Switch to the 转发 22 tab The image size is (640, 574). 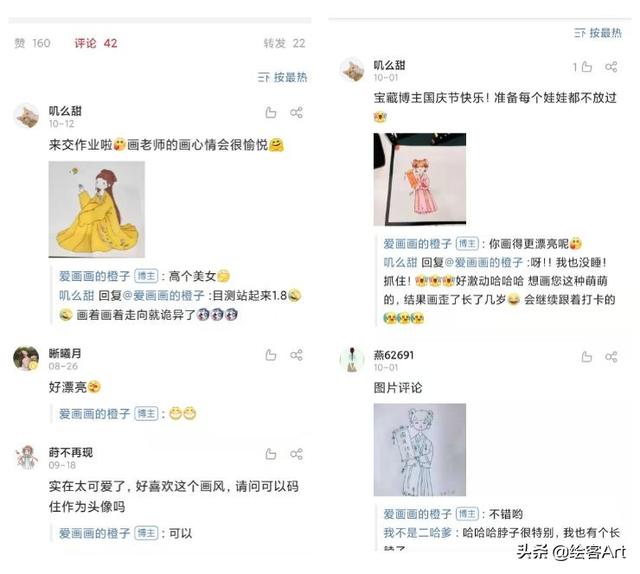click(x=284, y=43)
